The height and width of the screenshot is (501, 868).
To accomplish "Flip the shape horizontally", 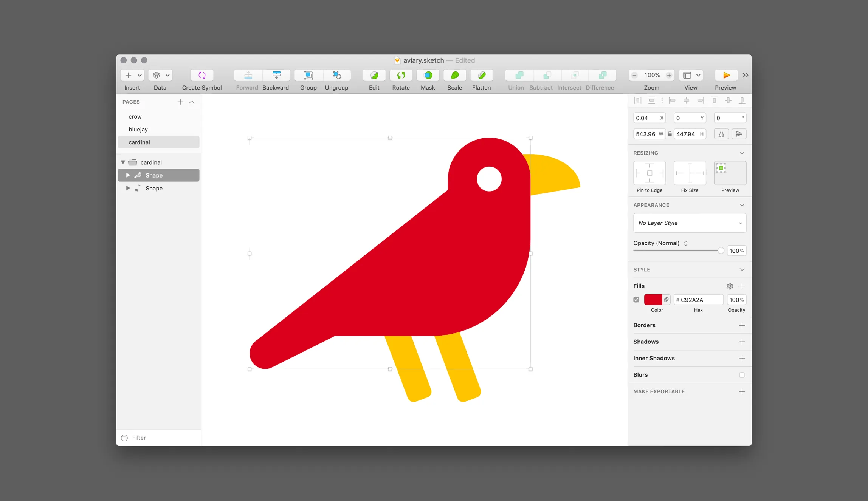I will [721, 134].
